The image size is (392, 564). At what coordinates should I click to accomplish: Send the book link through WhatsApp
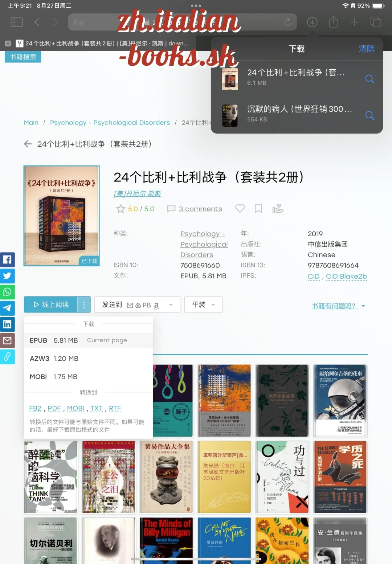click(8, 292)
